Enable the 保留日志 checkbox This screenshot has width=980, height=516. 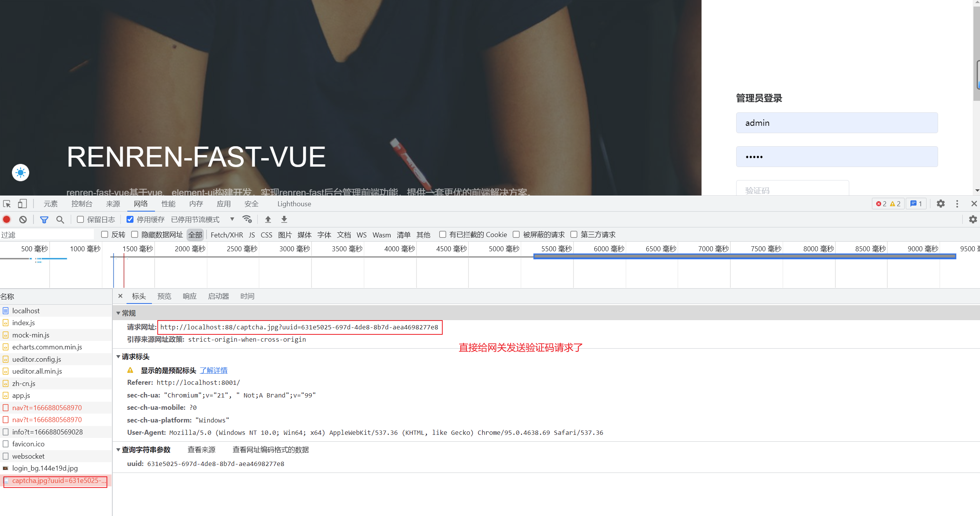pos(80,219)
